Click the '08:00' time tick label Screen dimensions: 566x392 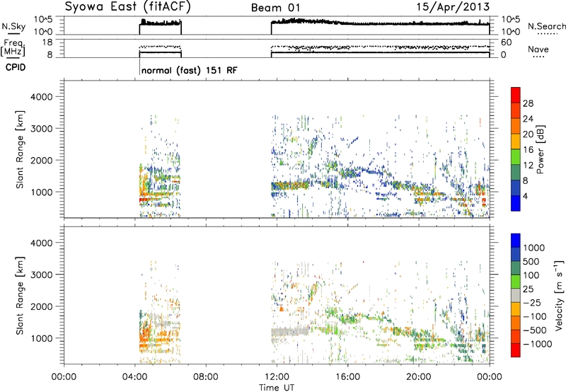206,377
